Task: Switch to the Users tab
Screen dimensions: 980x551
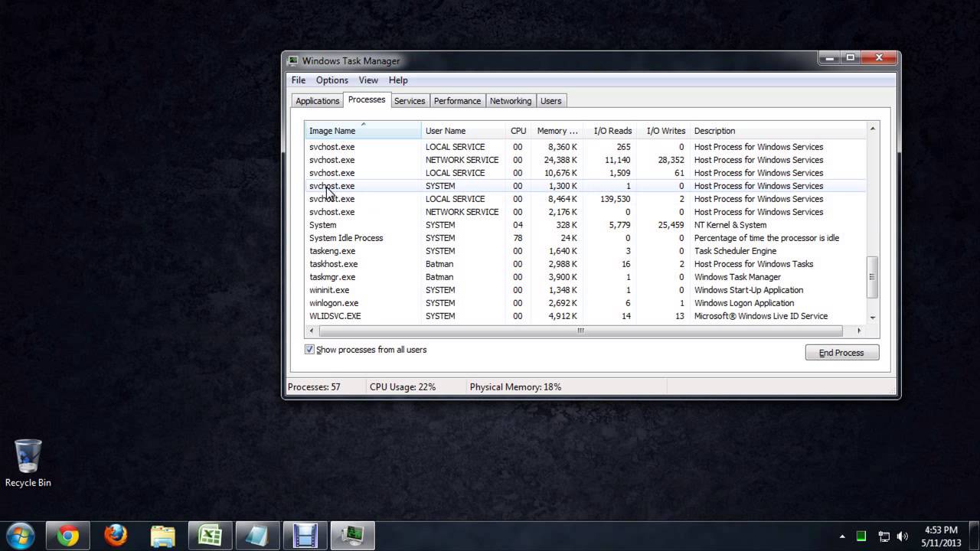Action: point(551,101)
